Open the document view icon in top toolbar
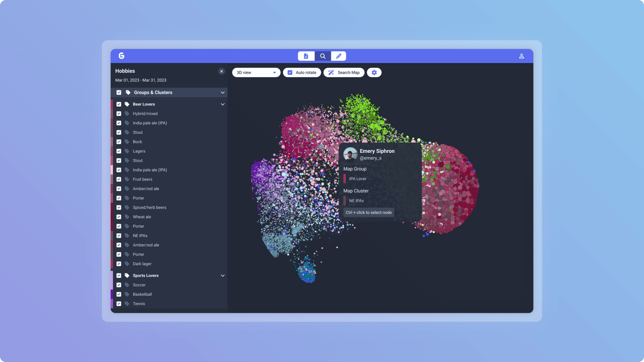The width and height of the screenshot is (644, 362). tap(306, 56)
